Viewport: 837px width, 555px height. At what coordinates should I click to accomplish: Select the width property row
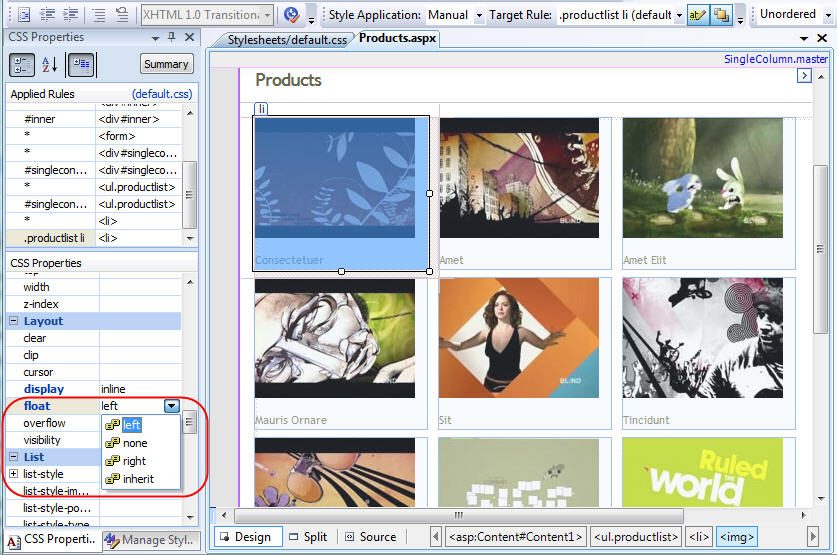point(94,287)
